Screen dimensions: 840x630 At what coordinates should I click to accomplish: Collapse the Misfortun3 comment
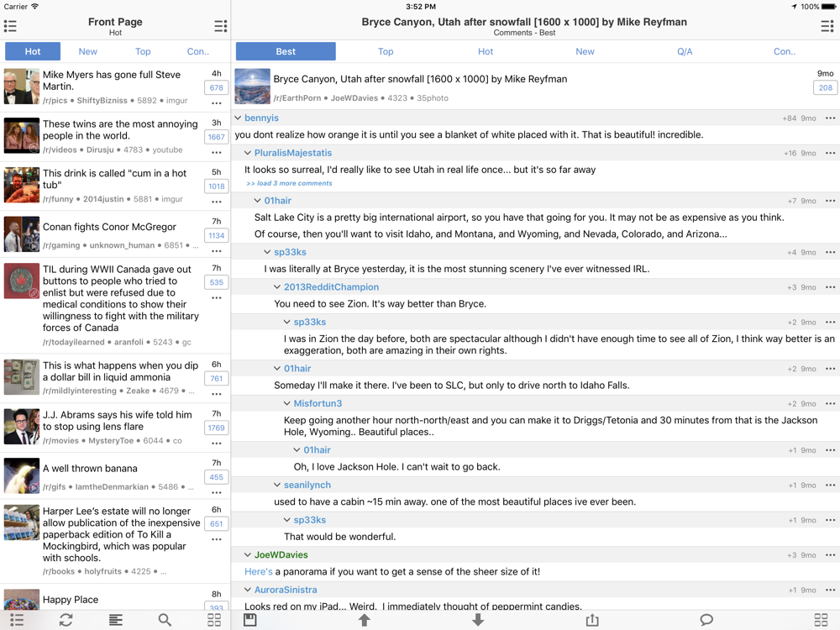pyautogui.click(x=287, y=403)
